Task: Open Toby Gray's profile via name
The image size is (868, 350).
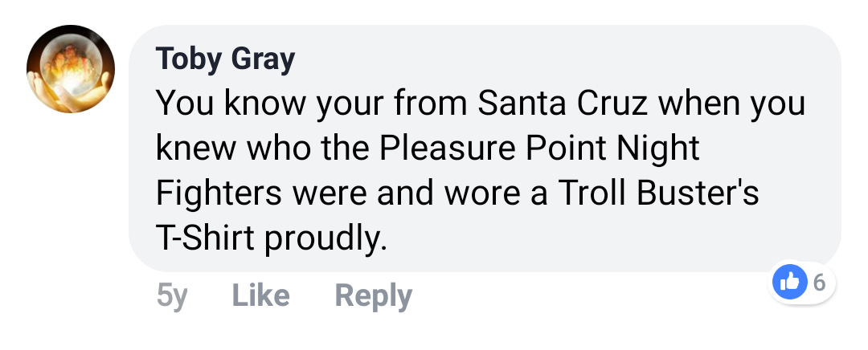Action: pos(225,59)
